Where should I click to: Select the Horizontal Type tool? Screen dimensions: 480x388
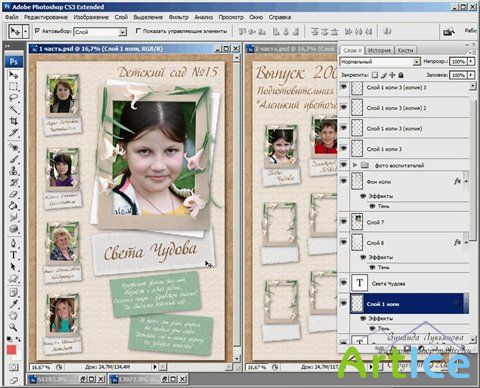click(x=13, y=255)
